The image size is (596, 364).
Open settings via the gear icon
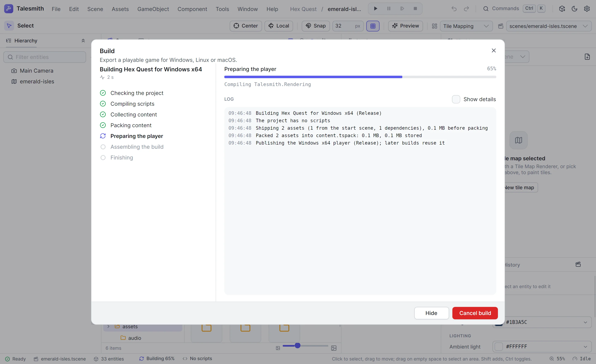(587, 9)
